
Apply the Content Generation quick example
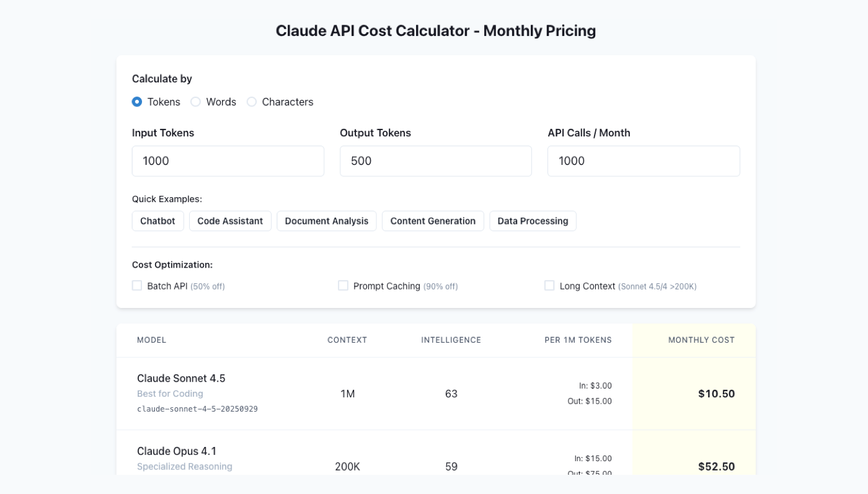click(433, 221)
